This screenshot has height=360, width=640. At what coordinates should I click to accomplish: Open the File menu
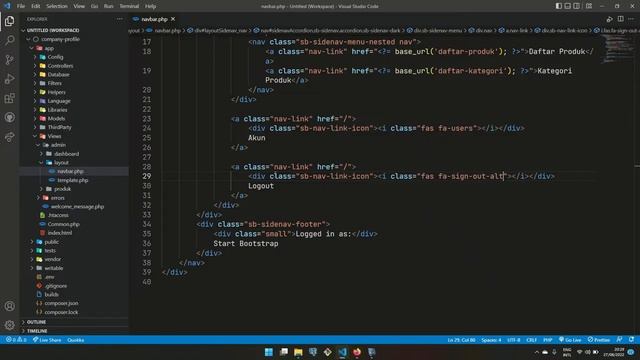point(21,6)
